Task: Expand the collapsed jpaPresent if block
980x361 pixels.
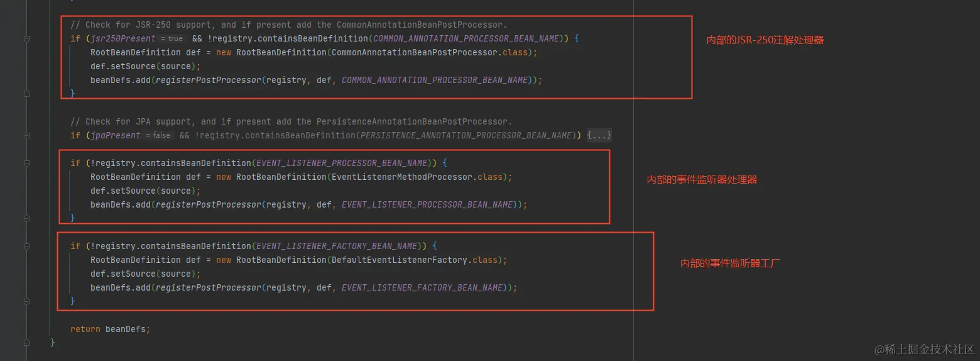Action: point(26,135)
